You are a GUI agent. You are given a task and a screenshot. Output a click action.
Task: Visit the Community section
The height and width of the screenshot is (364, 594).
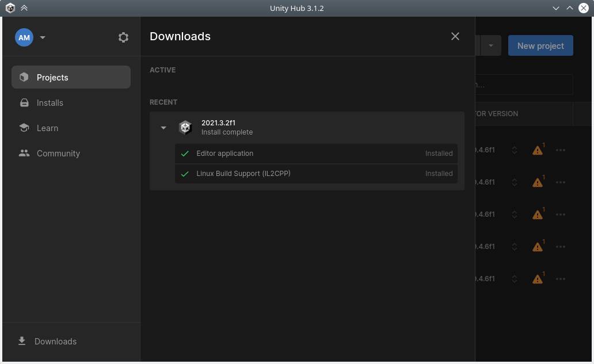pyautogui.click(x=58, y=154)
